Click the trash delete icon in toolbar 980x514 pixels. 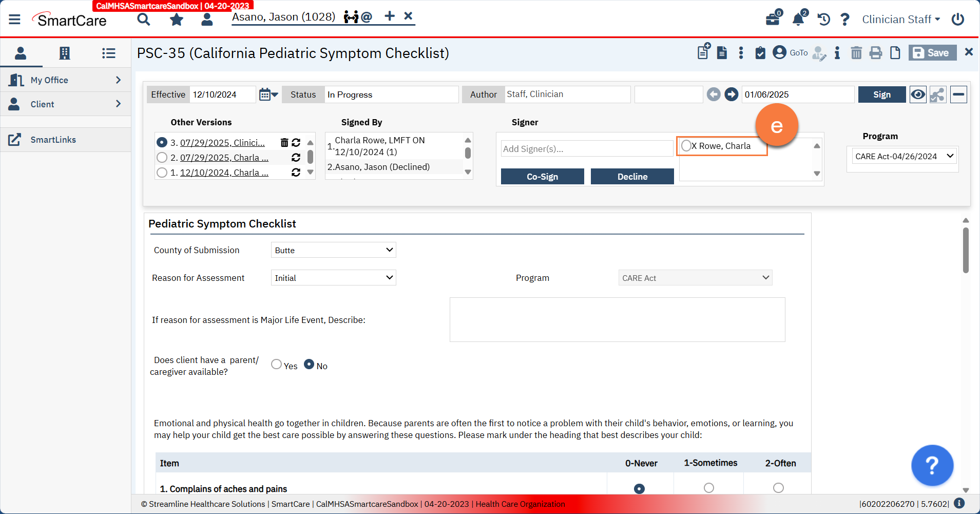pos(856,53)
